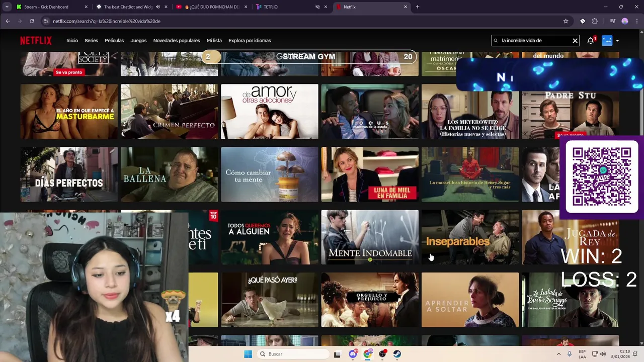Open the Jugada de Rey card
The image size is (644, 362).
[571, 237]
